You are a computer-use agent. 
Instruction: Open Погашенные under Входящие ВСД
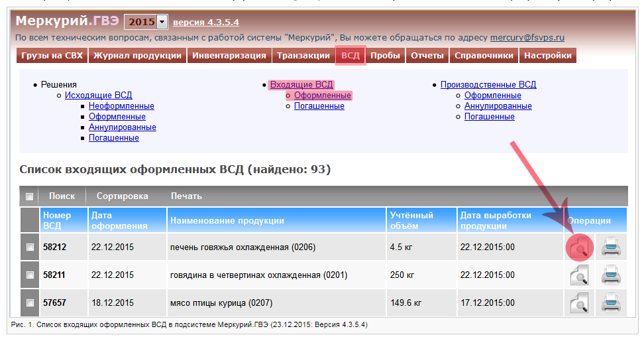click(319, 106)
